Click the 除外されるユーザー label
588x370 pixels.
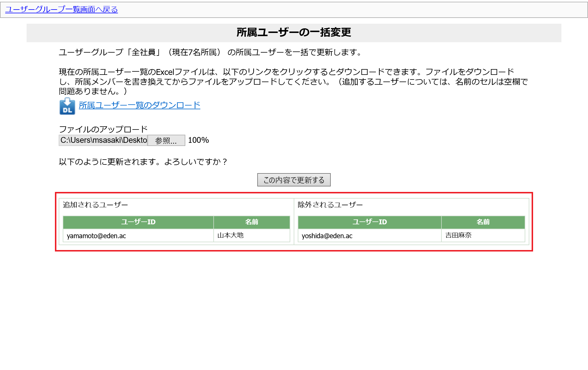(x=330, y=205)
